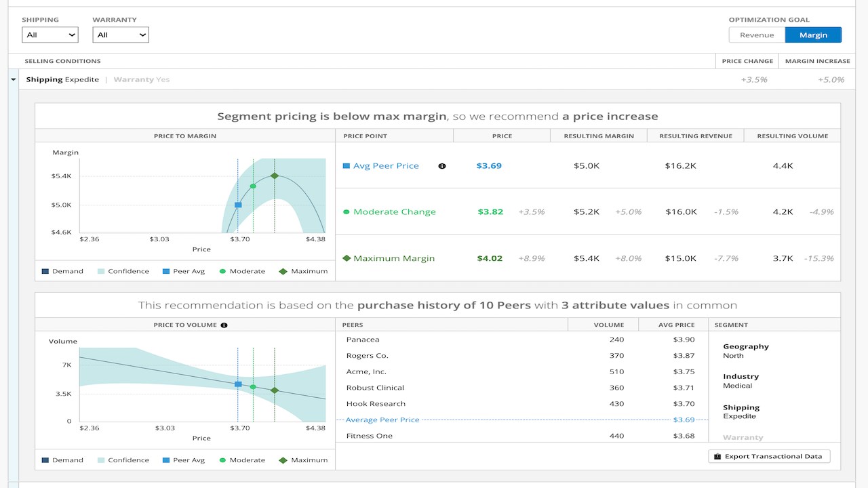Select the Fitness One peer row

521,436
